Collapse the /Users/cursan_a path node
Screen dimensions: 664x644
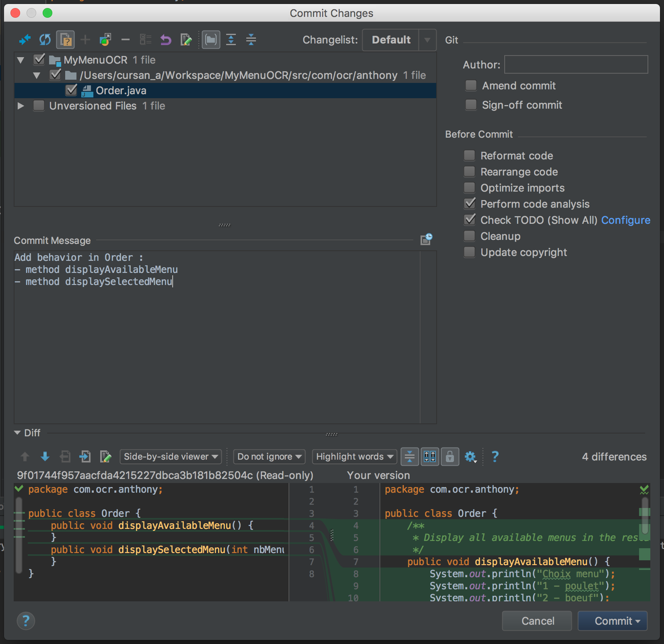coord(37,76)
